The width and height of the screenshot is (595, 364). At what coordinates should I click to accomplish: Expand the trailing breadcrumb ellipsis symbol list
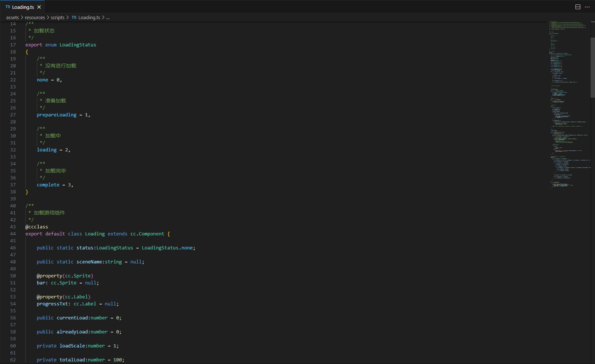tap(108, 17)
